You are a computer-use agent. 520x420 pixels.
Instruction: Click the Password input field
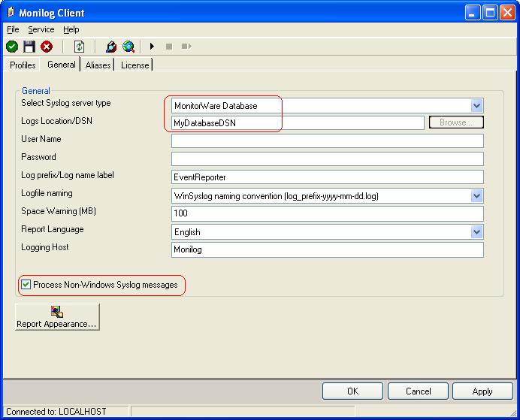(x=328, y=159)
